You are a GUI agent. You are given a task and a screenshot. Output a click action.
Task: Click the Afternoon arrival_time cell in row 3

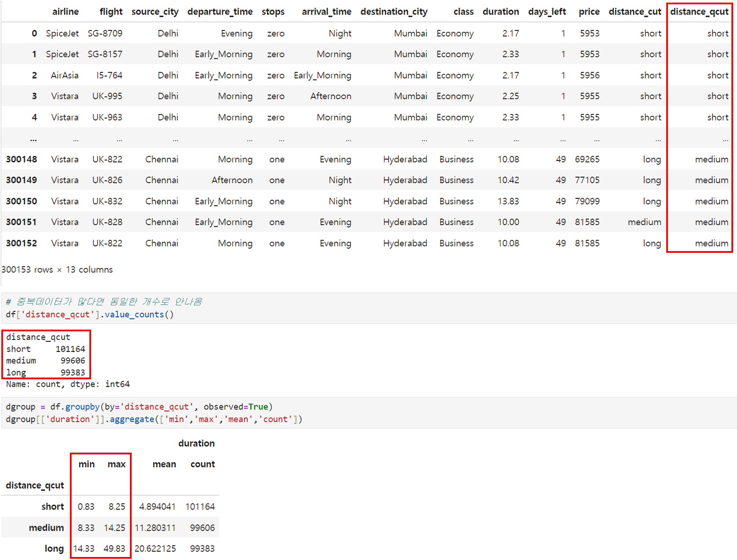click(331, 96)
